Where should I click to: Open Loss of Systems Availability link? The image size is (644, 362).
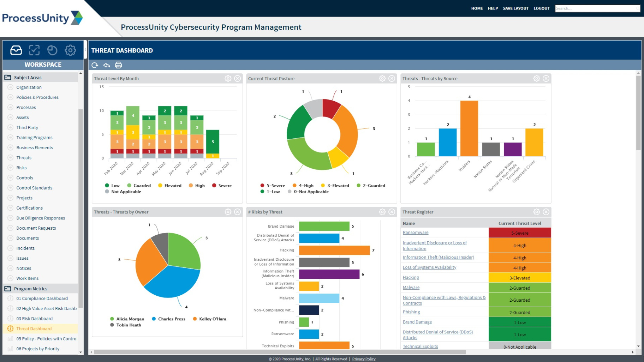point(429,267)
